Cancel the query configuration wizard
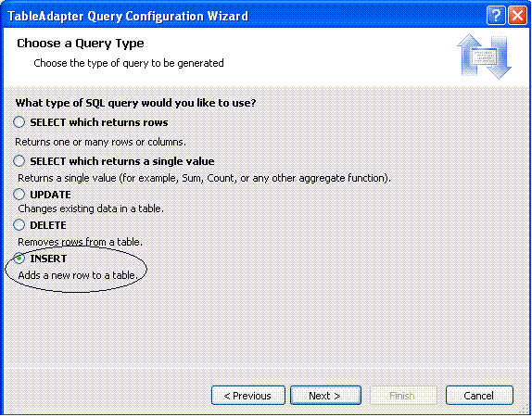The width and height of the screenshot is (532, 417). pyautogui.click(x=479, y=396)
